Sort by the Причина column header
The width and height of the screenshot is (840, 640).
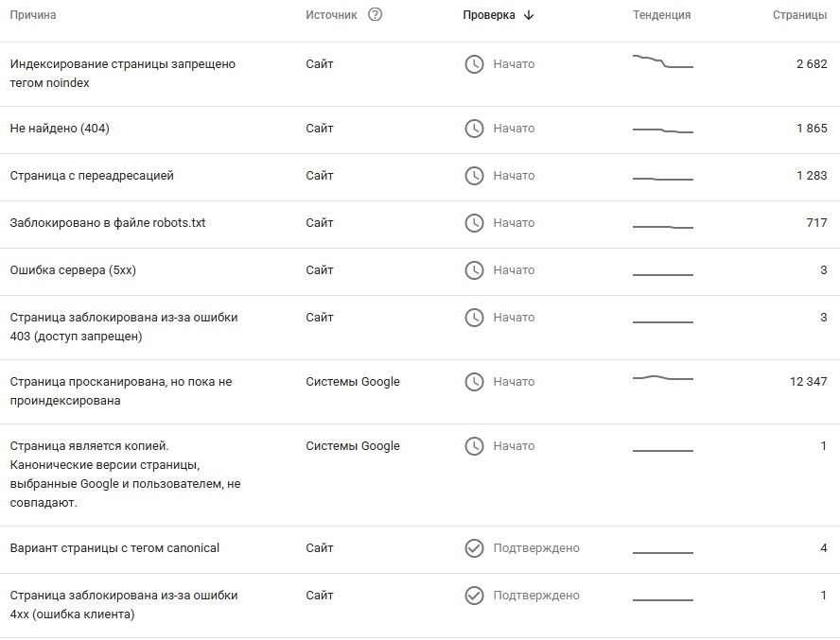click(33, 15)
